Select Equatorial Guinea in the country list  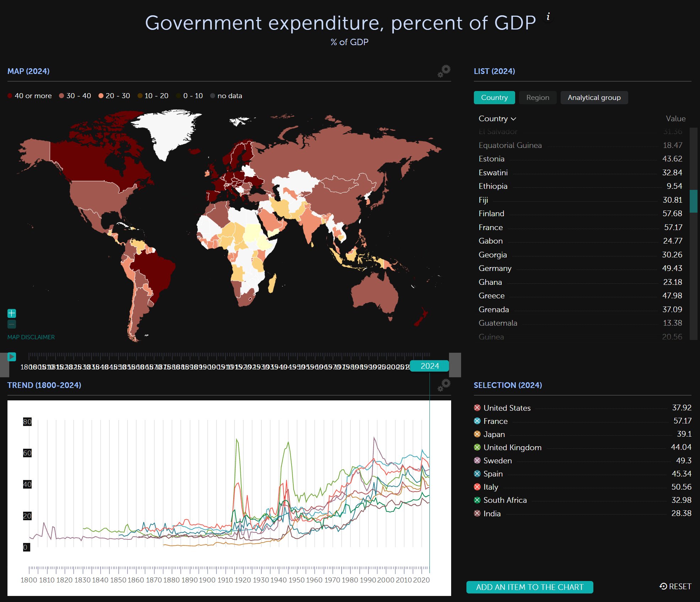(580, 145)
